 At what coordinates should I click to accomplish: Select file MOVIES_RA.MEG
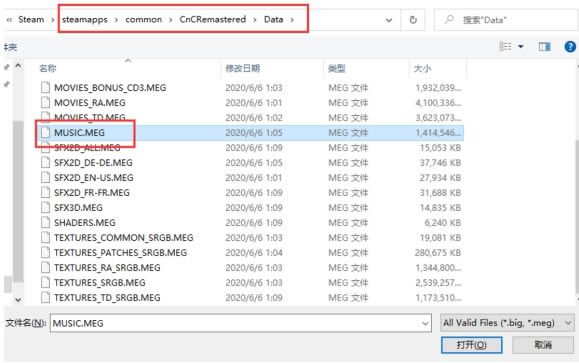tap(90, 103)
